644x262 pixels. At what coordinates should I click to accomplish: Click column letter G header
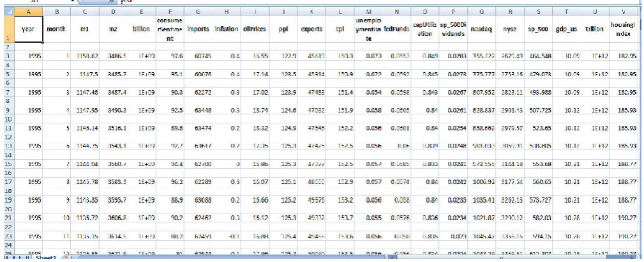[198, 12]
